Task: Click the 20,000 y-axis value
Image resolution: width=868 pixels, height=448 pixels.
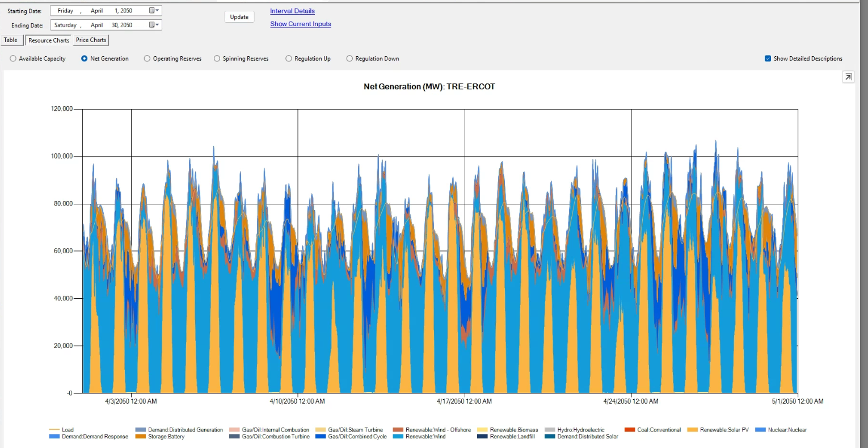Action: pos(64,346)
